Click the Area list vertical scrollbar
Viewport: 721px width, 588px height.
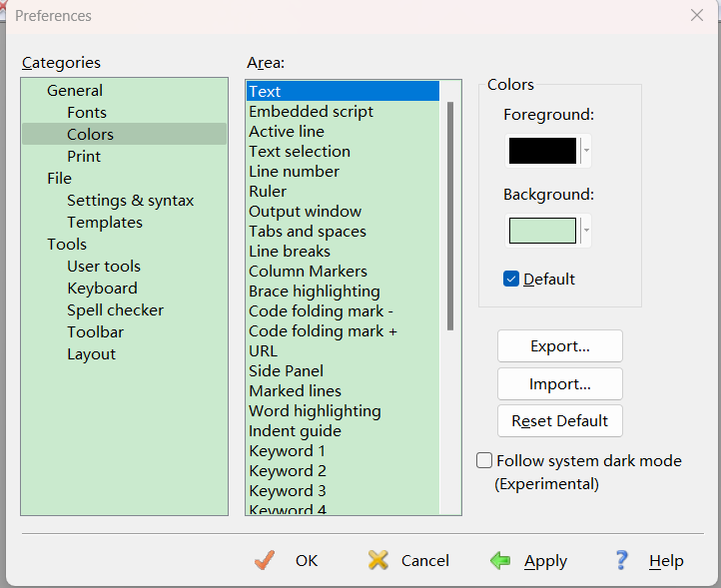(450, 215)
